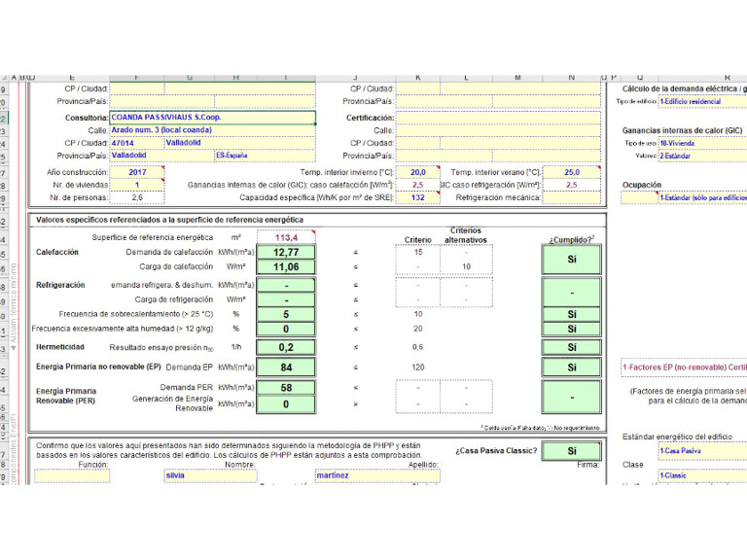Click the Nombre cell 'silvia'

pos(210,475)
